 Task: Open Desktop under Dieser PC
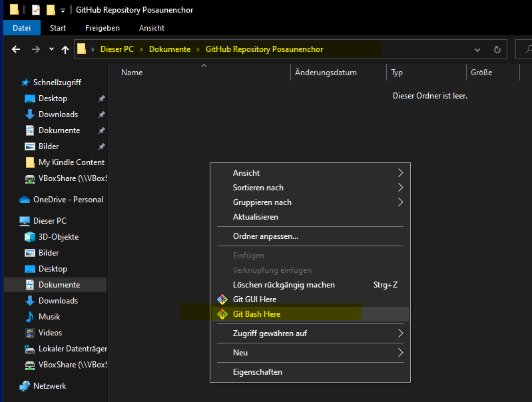[53, 269]
